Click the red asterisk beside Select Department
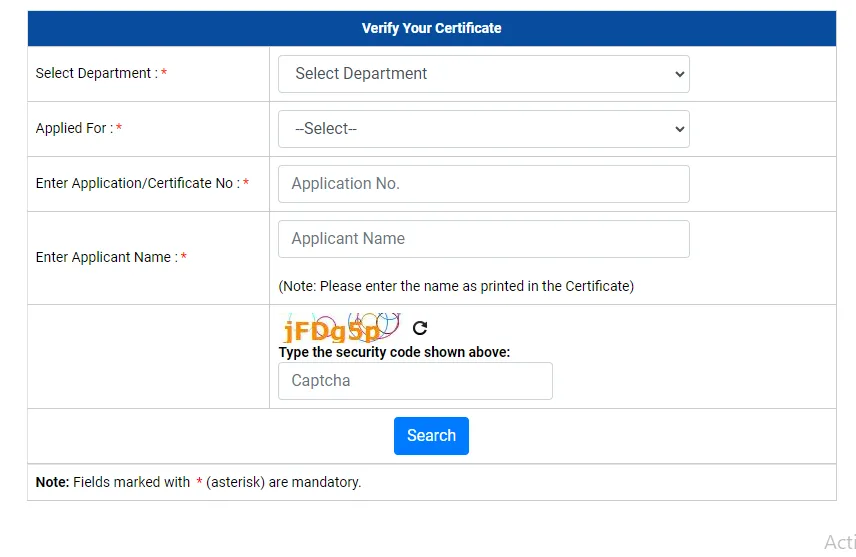The height and width of the screenshot is (557, 856). 164,74
